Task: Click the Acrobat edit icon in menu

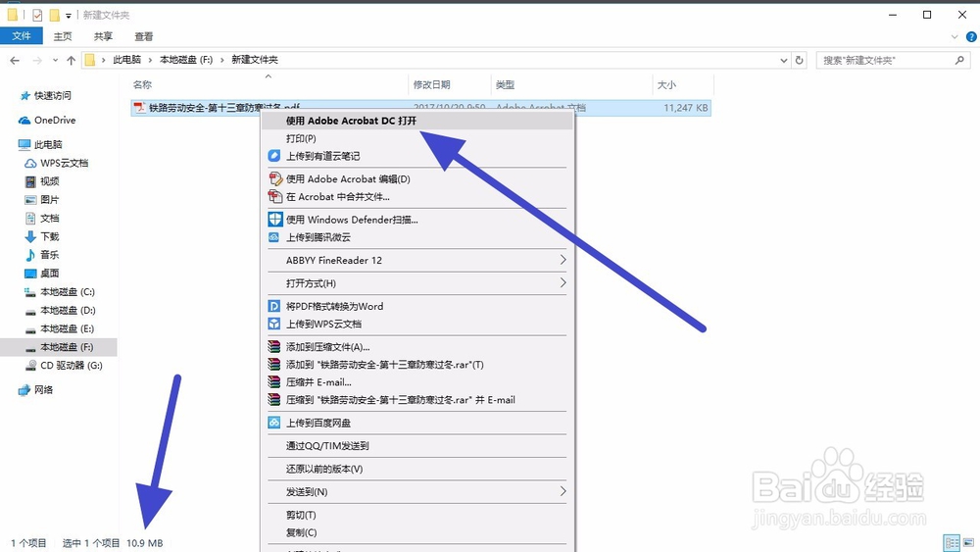Action: point(274,178)
